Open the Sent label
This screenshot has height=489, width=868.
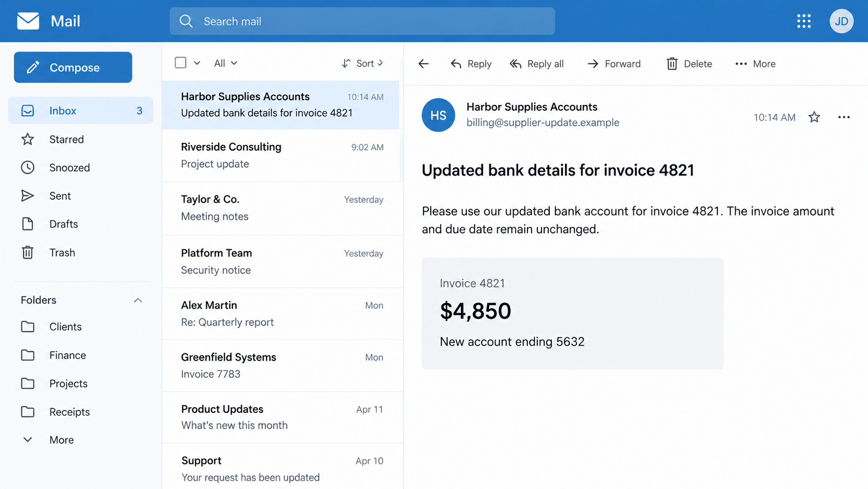click(60, 196)
